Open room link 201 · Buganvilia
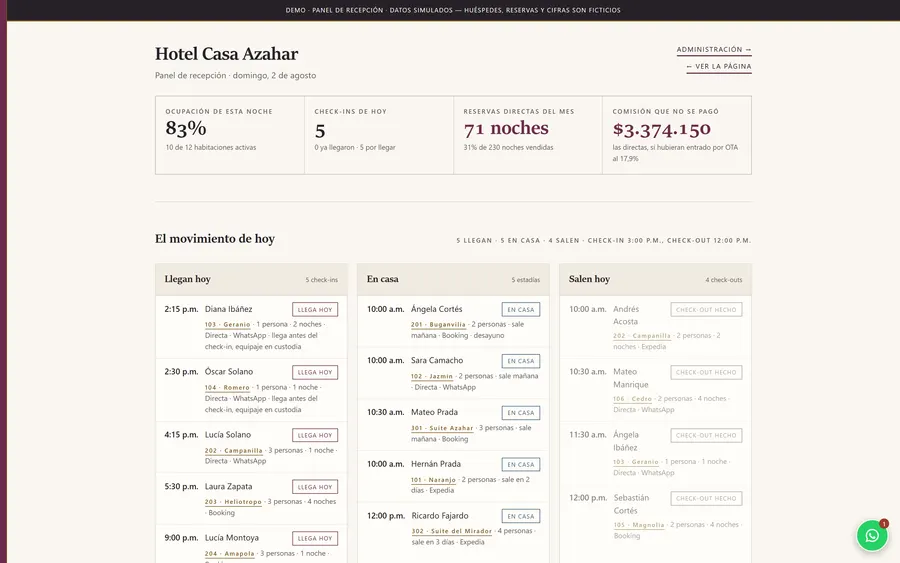The image size is (900, 563). [438, 325]
